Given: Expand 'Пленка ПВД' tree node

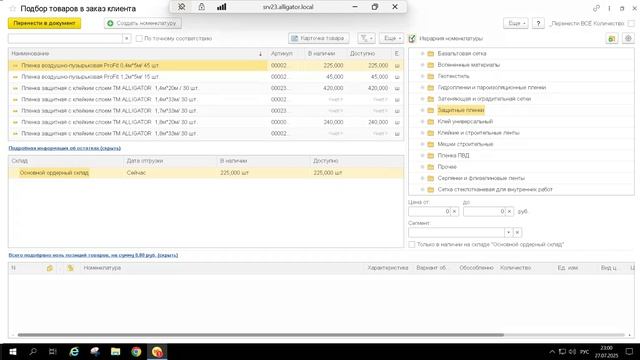Looking at the screenshot, I should pos(422,156).
